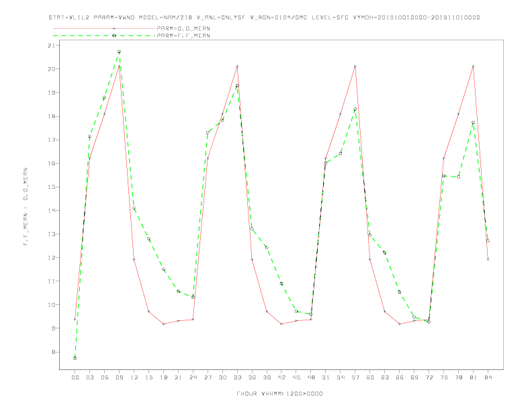The width and height of the screenshot is (532, 411).
Task: Click the x-axis tick label 66
Action: (x=400, y=377)
